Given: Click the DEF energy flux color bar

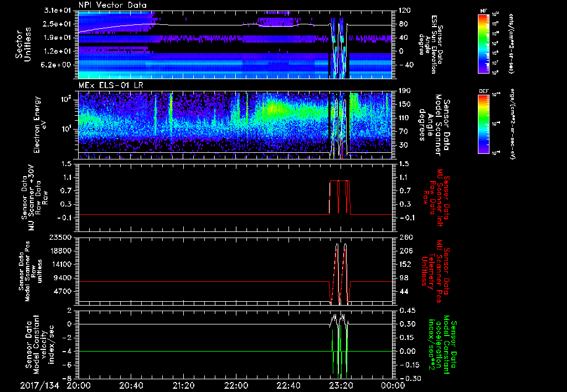Looking at the screenshot, I should click(x=483, y=124).
